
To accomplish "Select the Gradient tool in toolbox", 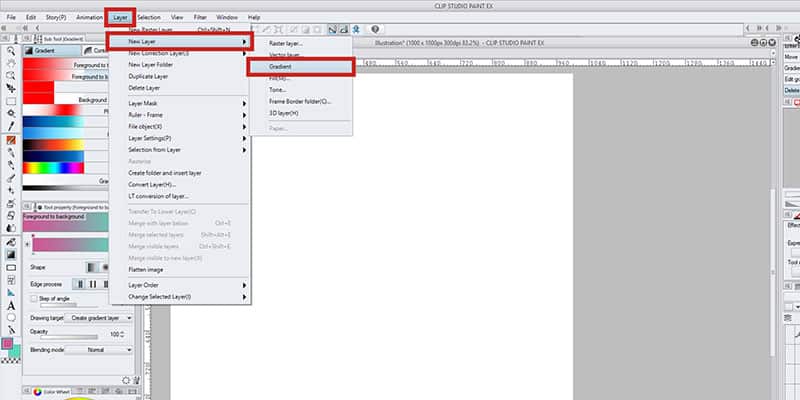I will pyautogui.click(x=11, y=254).
